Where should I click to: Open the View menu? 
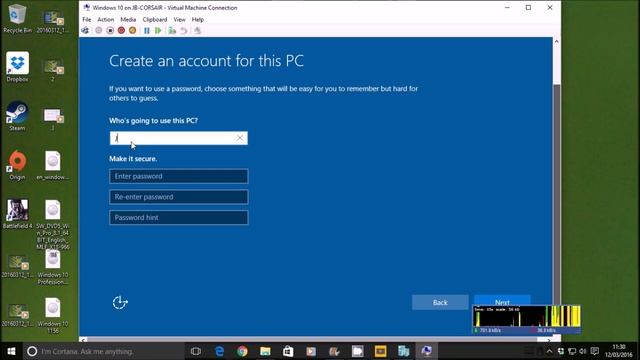(x=179, y=19)
